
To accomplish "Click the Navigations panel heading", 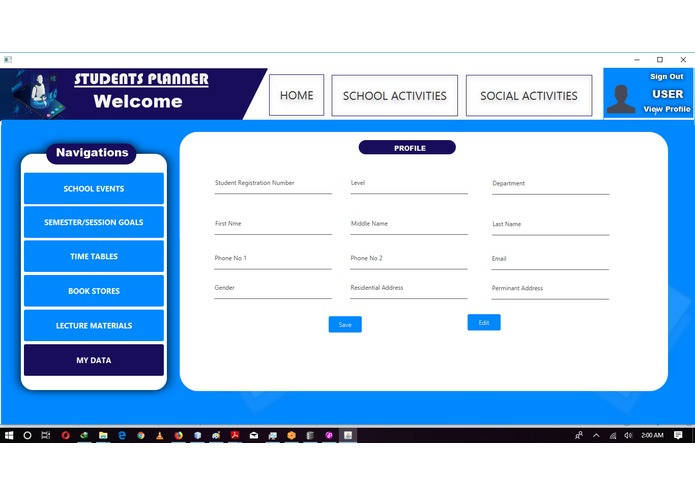I will [x=91, y=153].
